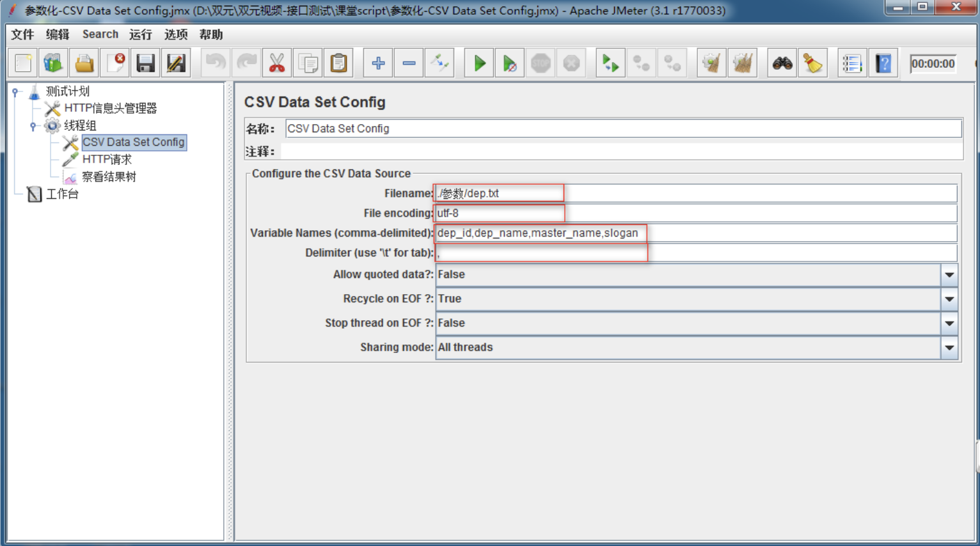This screenshot has height=546, width=980.
Task: Open Stop thread on EOF dropdown
Action: 949,324
